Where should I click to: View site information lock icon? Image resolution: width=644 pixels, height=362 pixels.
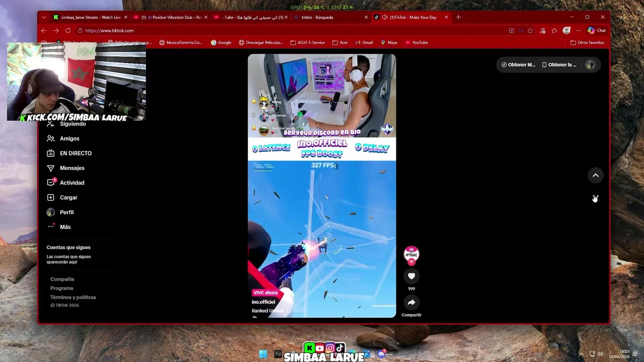tap(80, 31)
